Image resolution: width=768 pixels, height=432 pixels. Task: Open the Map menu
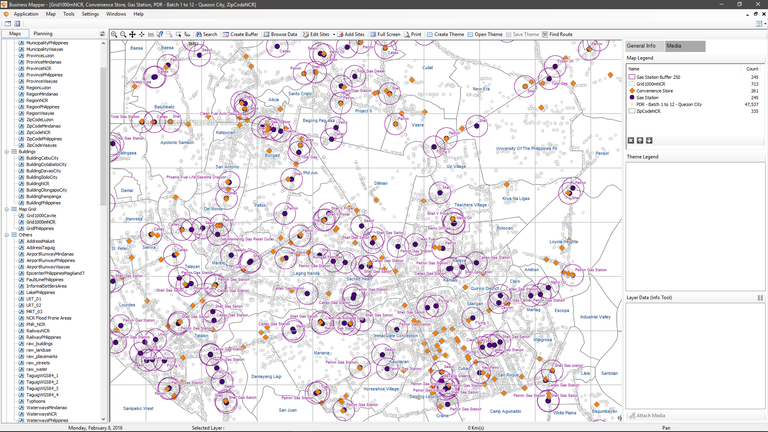50,14
